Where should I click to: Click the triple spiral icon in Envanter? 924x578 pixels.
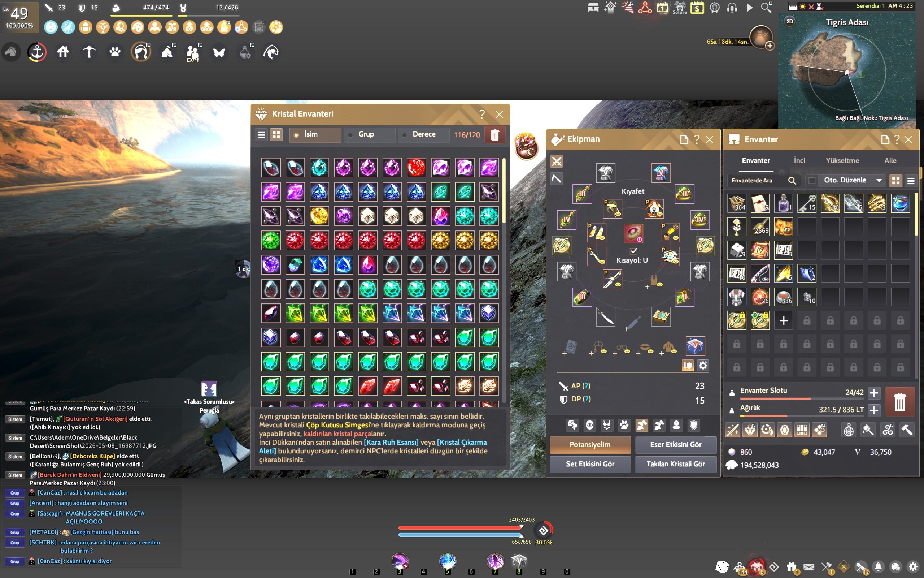[888, 431]
